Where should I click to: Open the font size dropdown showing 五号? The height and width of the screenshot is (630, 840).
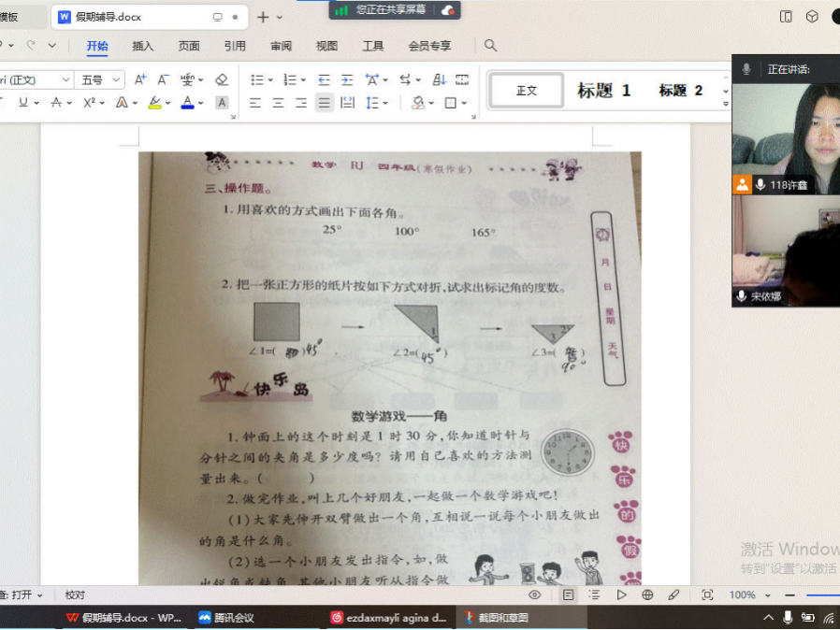[x=102, y=80]
